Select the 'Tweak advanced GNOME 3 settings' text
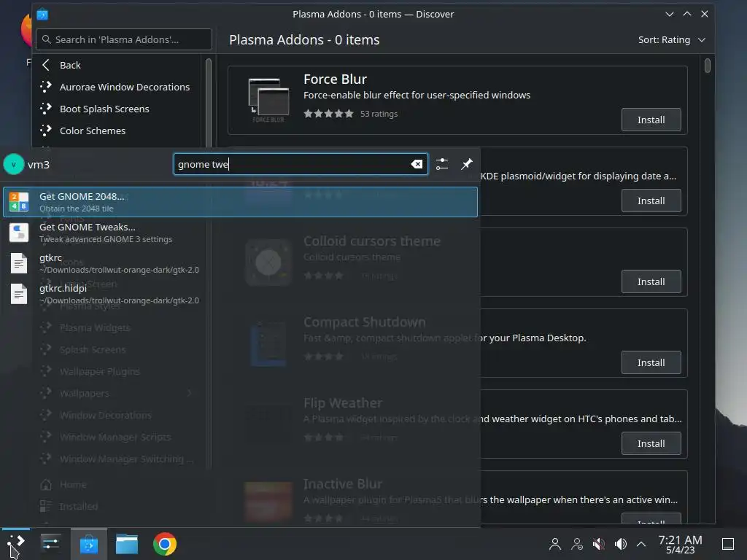The image size is (747, 560). coord(106,239)
